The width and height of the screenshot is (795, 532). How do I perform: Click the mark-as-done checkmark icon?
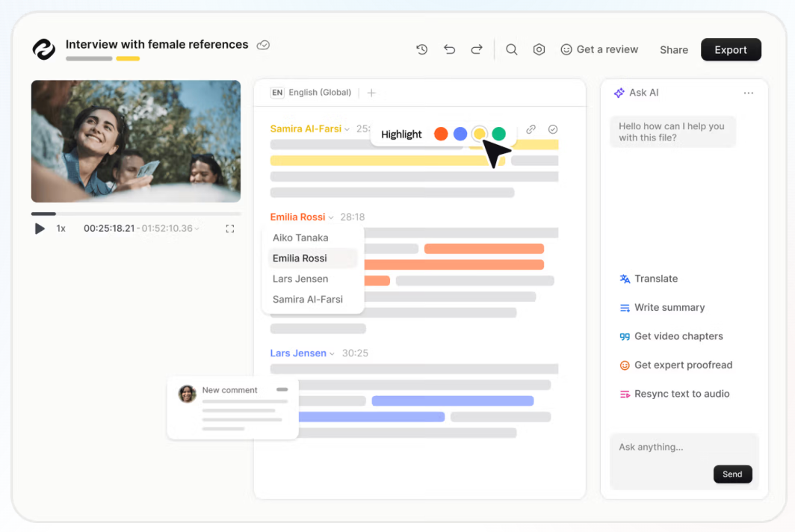553,129
